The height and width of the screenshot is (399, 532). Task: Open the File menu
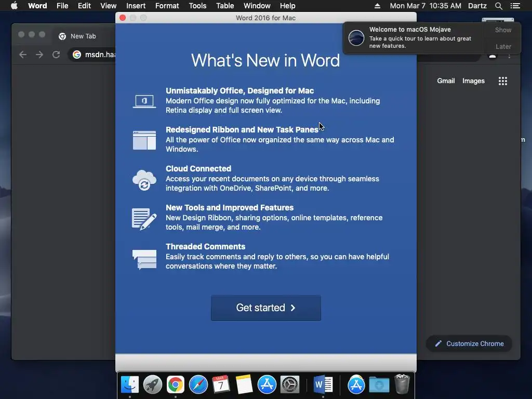coord(62,6)
